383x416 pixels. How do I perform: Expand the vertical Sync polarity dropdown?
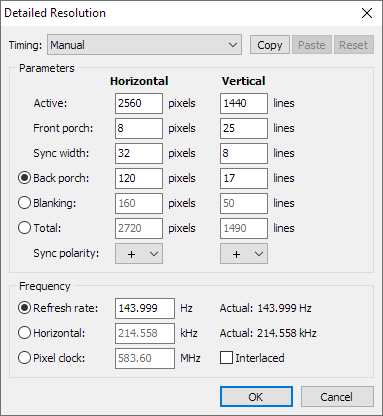(x=244, y=254)
